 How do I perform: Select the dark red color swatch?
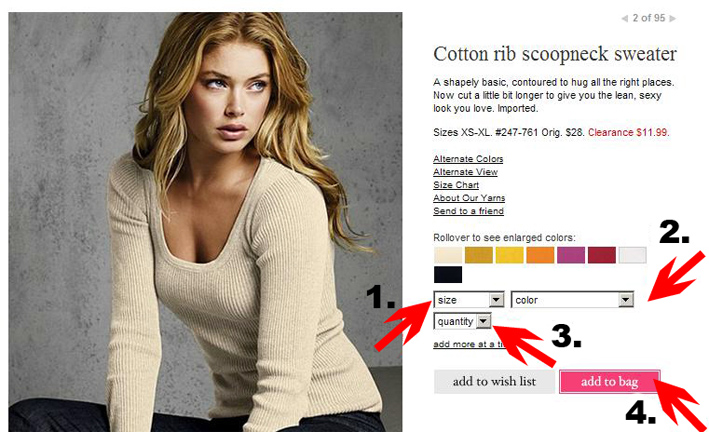[x=602, y=255]
